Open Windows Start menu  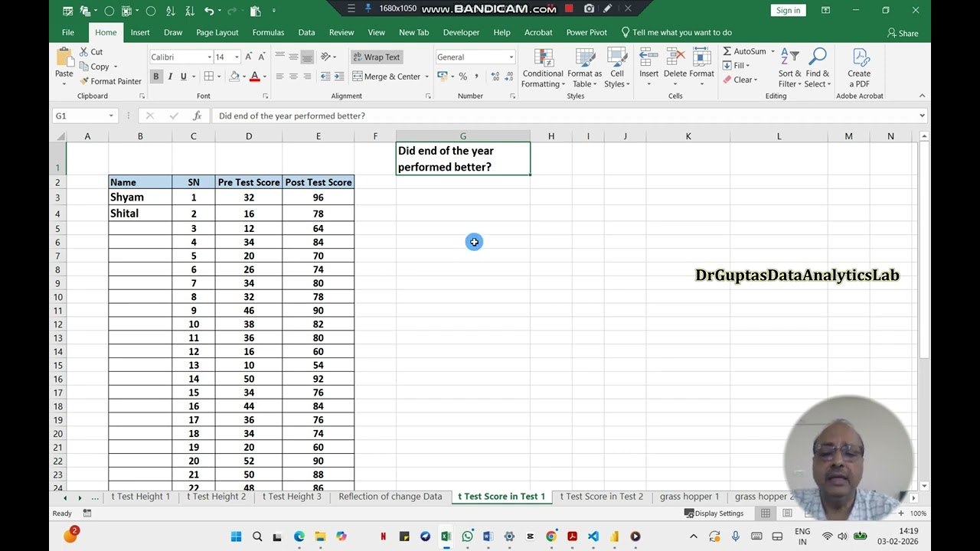coord(236,536)
